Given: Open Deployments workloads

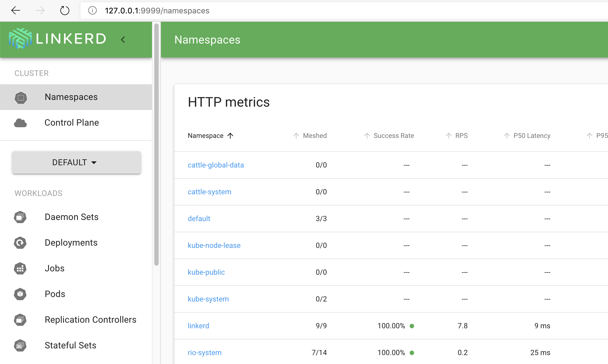Looking at the screenshot, I should point(76,243).
